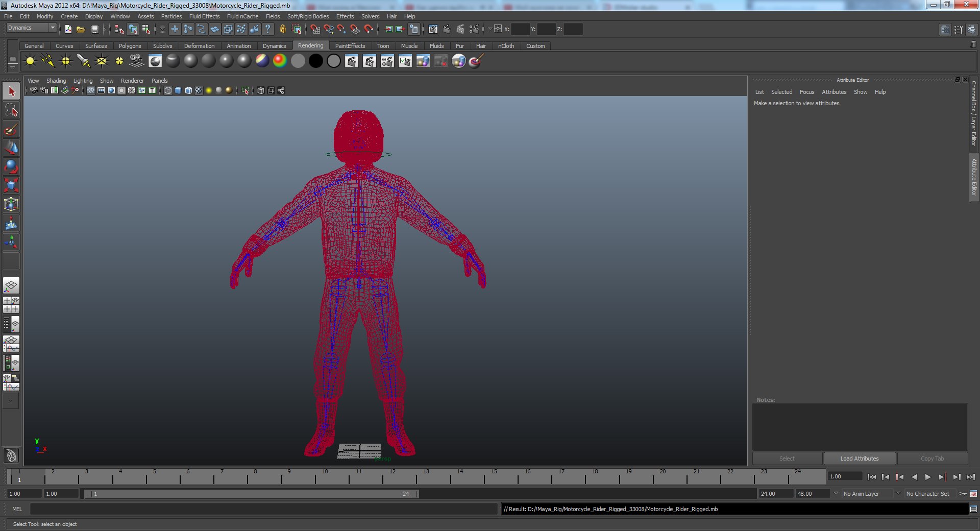Image resolution: width=980 pixels, height=531 pixels.
Task: Open the anim layer dropdown arrow
Action: coord(836,493)
